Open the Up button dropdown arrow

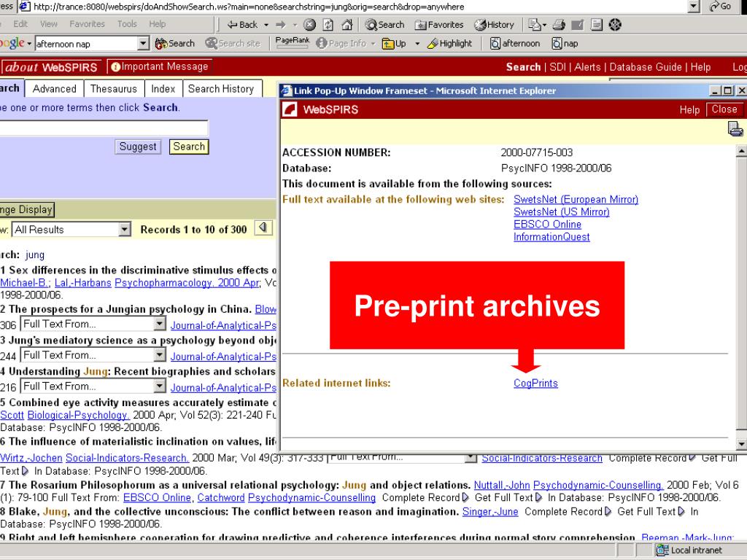tap(417, 44)
